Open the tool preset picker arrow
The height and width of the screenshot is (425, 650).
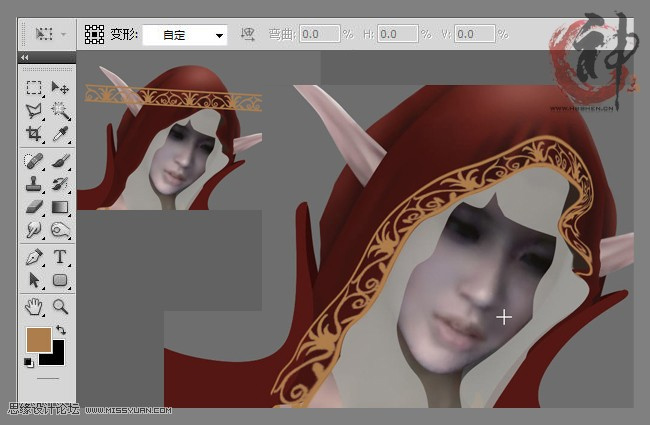pos(64,34)
